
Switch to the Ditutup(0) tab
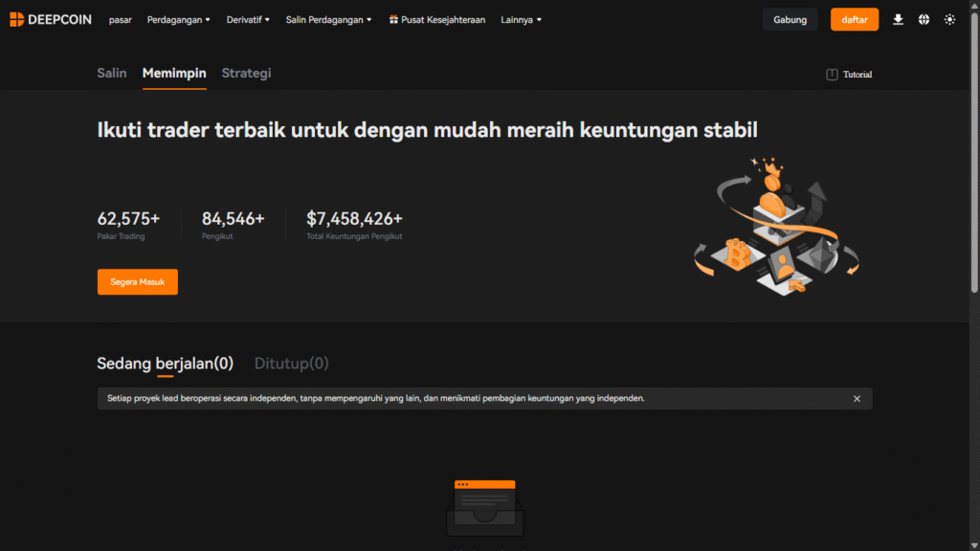point(291,364)
